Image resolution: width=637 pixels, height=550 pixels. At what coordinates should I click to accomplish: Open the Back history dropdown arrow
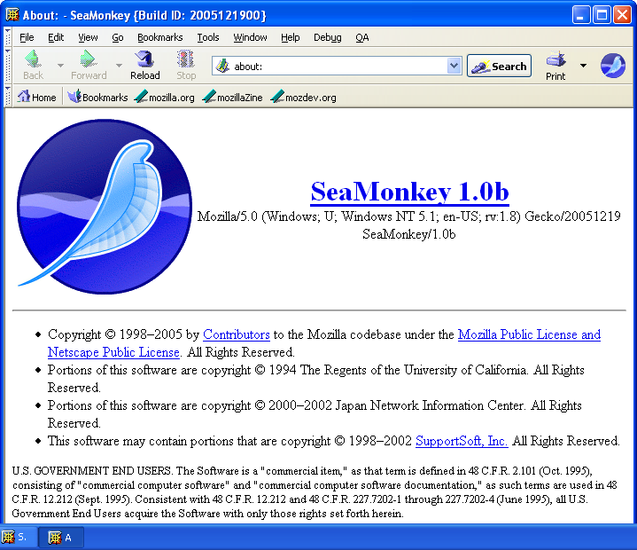tap(60, 65)
